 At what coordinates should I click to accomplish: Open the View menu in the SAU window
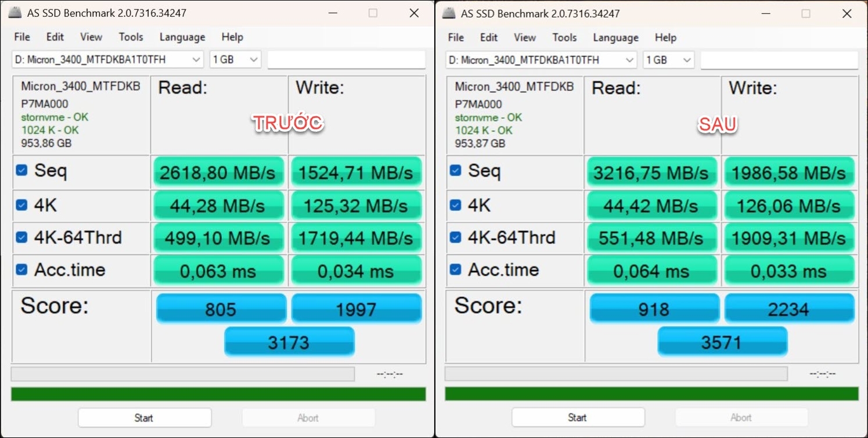click(x=524, y=37)
